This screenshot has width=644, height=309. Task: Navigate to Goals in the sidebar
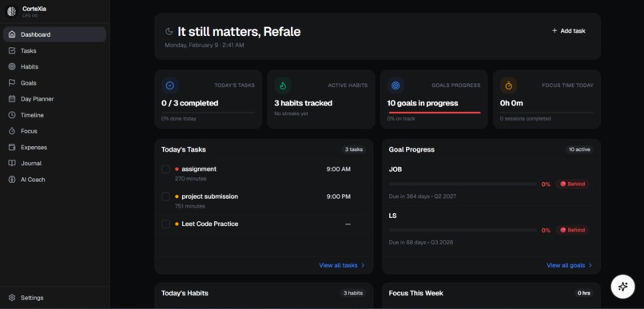(54, 82)
